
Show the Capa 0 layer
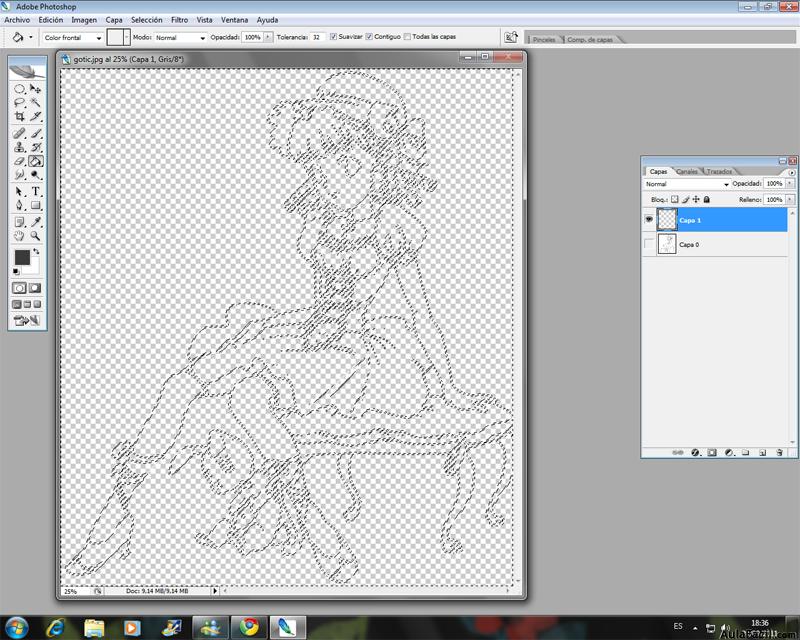click(649, 244)
